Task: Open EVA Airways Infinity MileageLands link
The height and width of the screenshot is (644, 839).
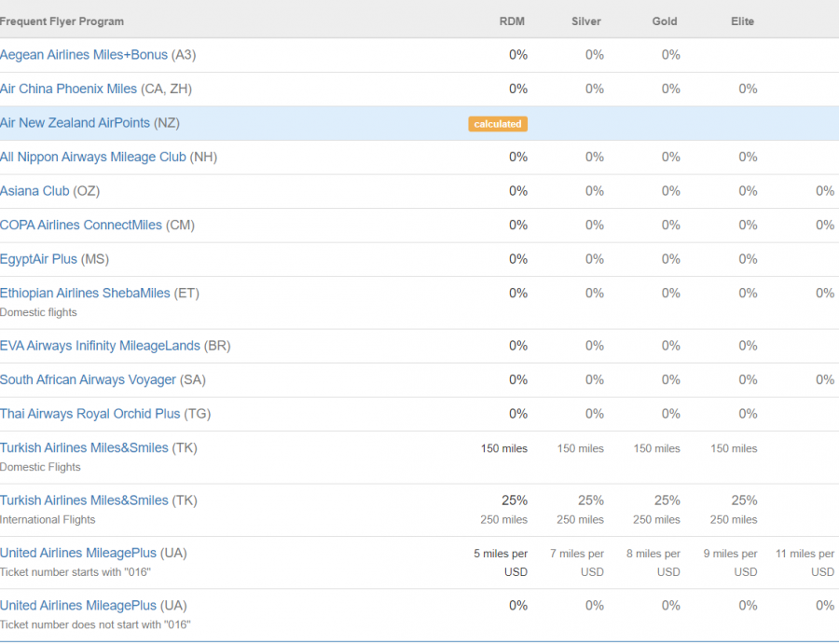Action: (100, 346)
